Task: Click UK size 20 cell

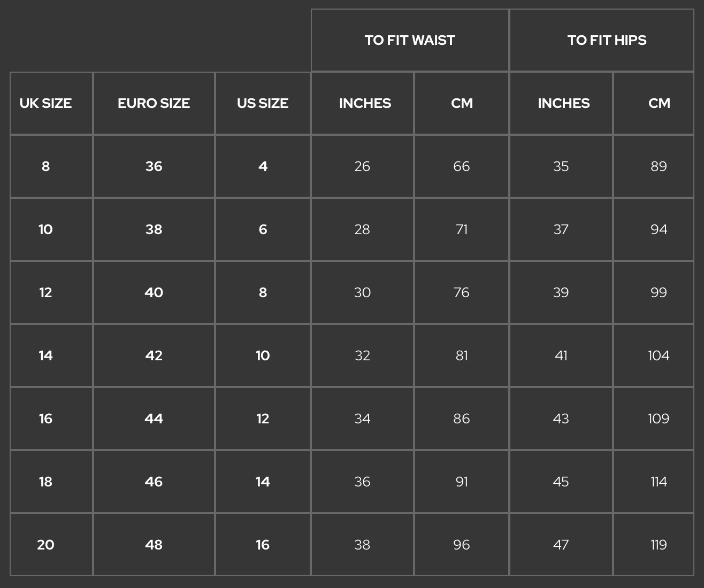Action: click(x=45, y=545)
